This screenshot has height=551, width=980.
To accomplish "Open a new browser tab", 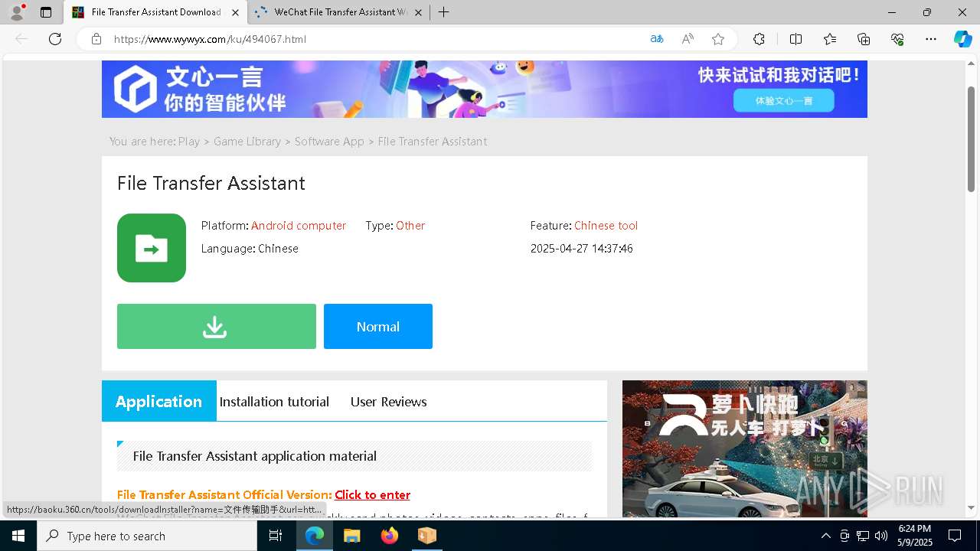I will point(443,12).
